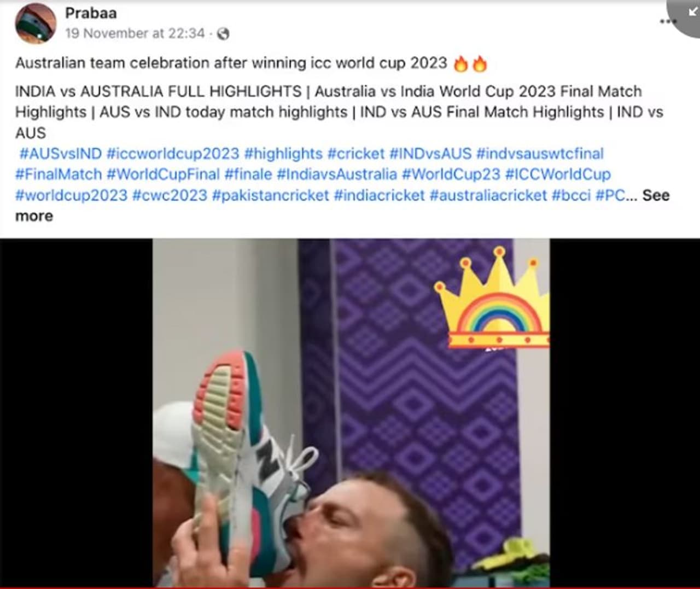Click the public globe audience icon
Screen dimensions: 700x589
pyautogui.click(x=223, y=34)
